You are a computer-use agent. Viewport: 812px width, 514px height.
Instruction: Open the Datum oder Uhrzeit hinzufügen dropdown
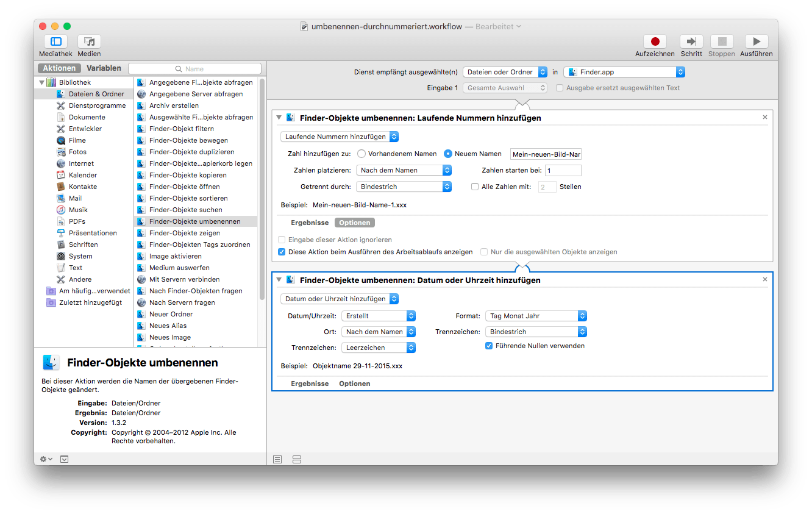[x=340, y=299]
